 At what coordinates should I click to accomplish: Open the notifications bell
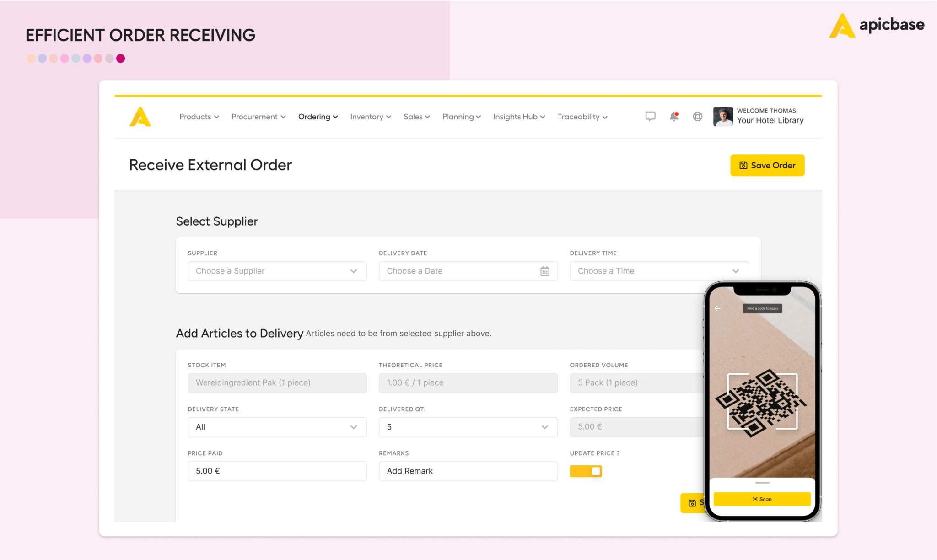674,116
